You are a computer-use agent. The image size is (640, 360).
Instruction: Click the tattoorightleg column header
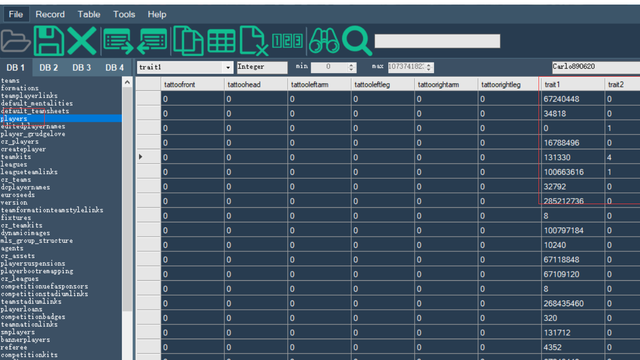509,84
